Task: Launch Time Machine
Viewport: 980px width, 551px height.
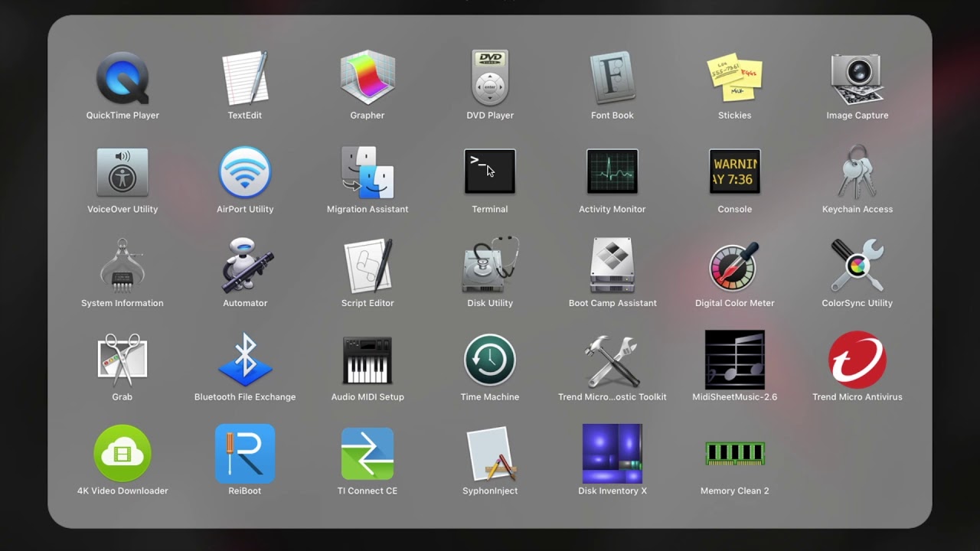Action: coord(490,360)
